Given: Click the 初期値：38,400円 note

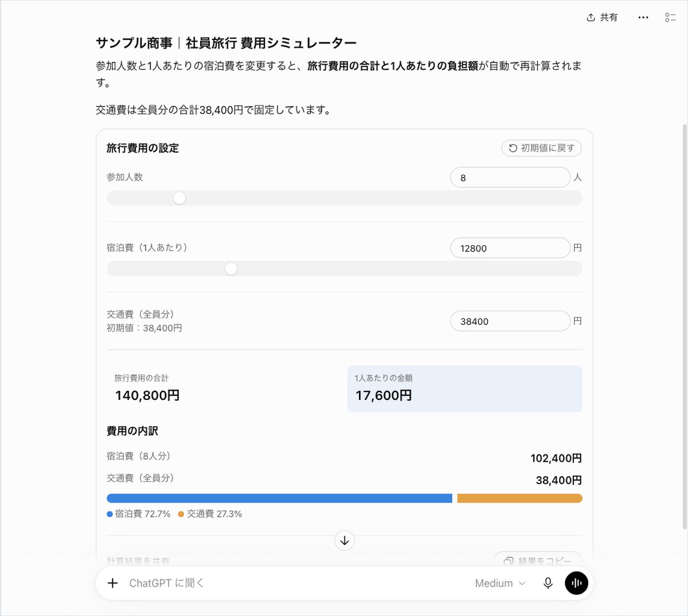Looking at the screenshot, I should click(x=144, y=328).
